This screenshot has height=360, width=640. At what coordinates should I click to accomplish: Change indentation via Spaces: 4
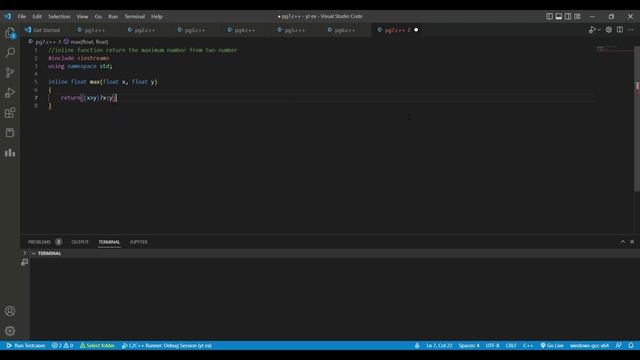click(x=469, y=346)
